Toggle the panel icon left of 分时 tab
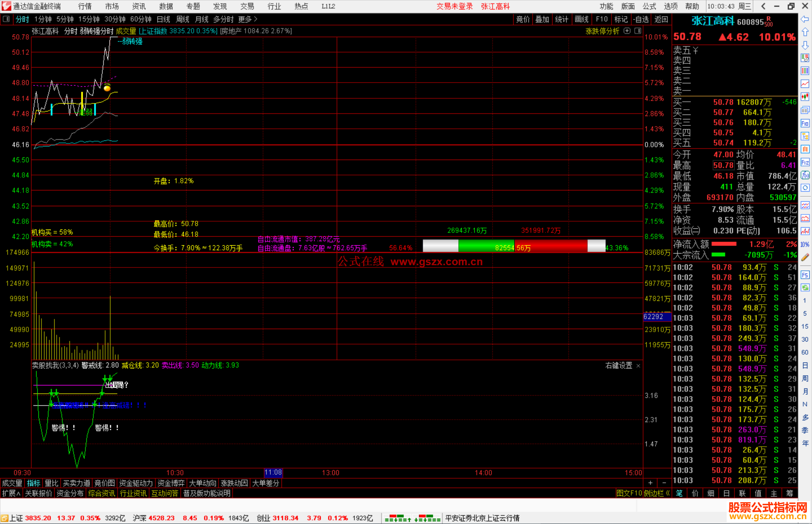The height and width of the screenshot is (524, 812). (6, 19)
